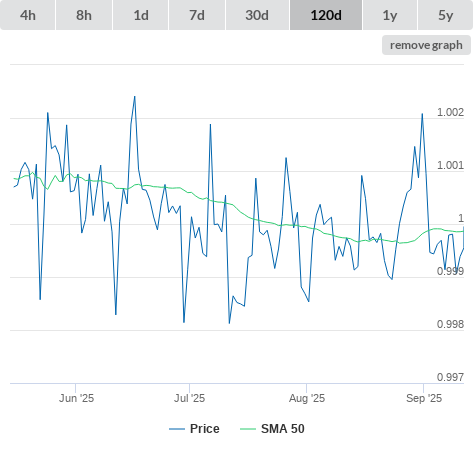Image resolution: width=474 pixels, height=455 pixels.
Task: Switch chart to 1y range
Action: tap(390, 15)
